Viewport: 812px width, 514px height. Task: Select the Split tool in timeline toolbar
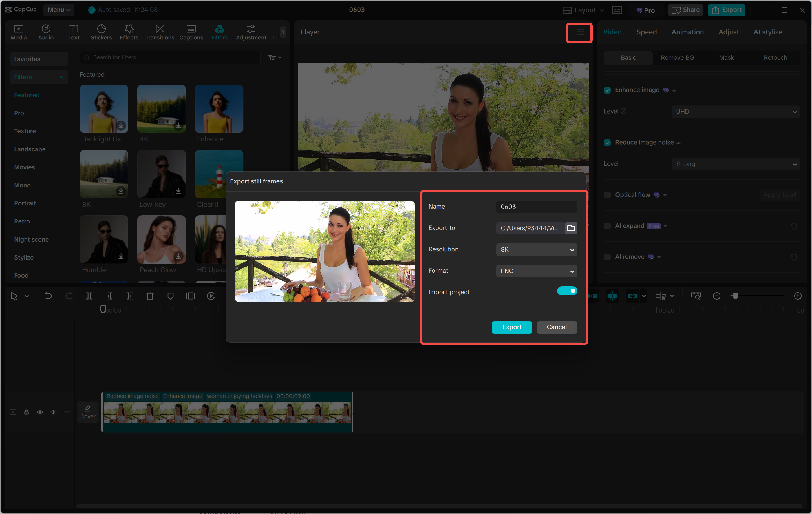[x=89, y=296]
